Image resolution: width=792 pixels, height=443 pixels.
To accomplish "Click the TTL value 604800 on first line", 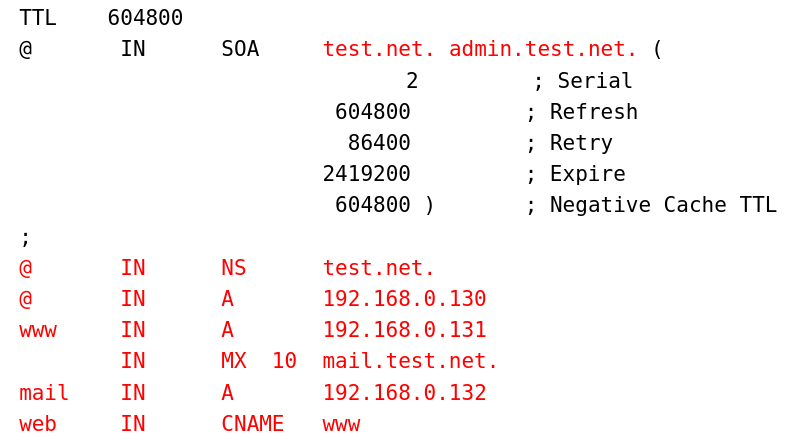I will coord(145,18).
